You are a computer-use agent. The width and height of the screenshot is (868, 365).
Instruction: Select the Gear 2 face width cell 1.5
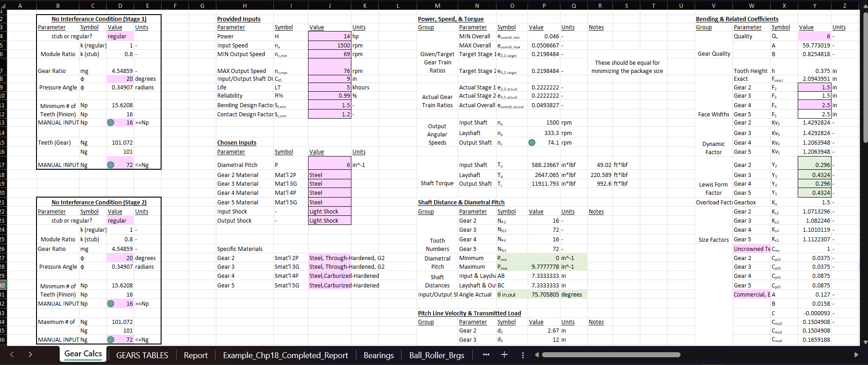(814, 87)
